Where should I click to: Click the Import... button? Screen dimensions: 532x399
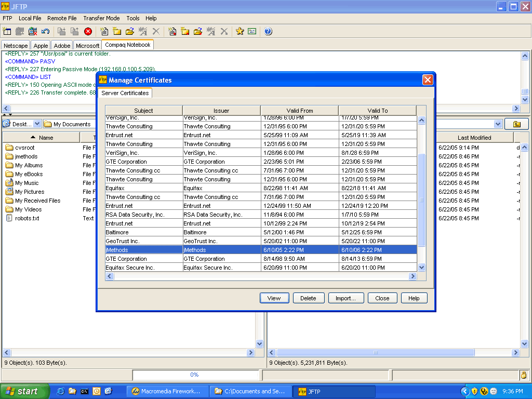pos(345,298)
